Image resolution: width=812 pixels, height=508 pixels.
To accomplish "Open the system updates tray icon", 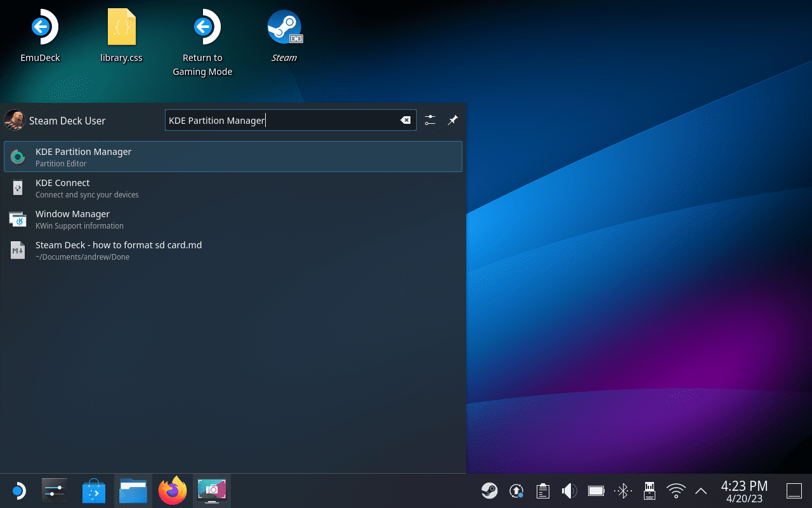I will point(516,490).
